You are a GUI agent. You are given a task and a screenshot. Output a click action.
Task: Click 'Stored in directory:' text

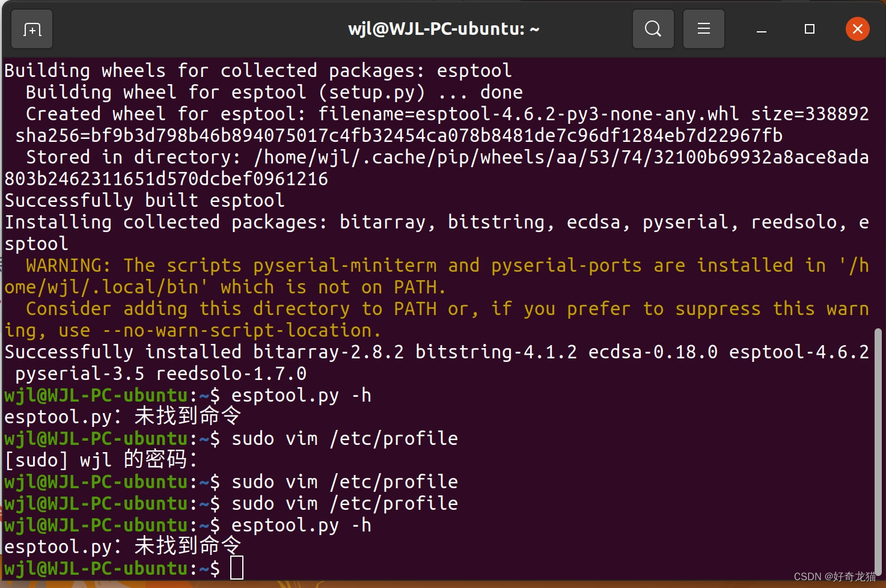(x=133, y=157)
